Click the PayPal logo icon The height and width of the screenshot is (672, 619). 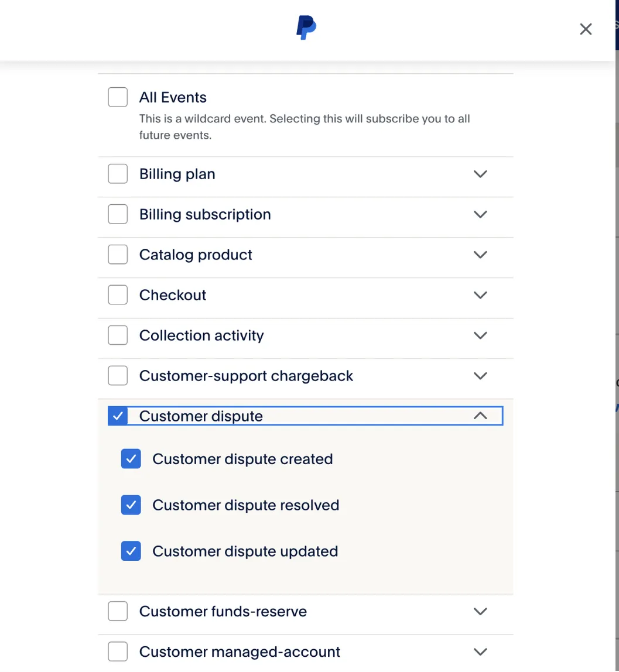(x=306, y=28)
